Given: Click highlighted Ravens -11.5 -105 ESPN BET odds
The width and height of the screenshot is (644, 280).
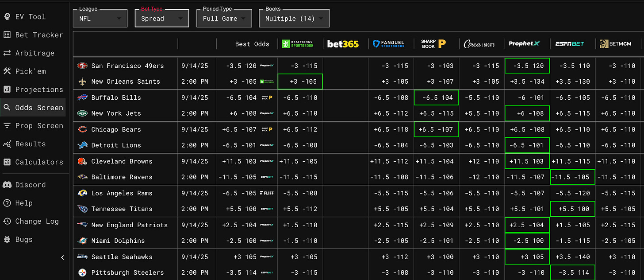Looking at the screenshot, I should click(x=573, y=177).
